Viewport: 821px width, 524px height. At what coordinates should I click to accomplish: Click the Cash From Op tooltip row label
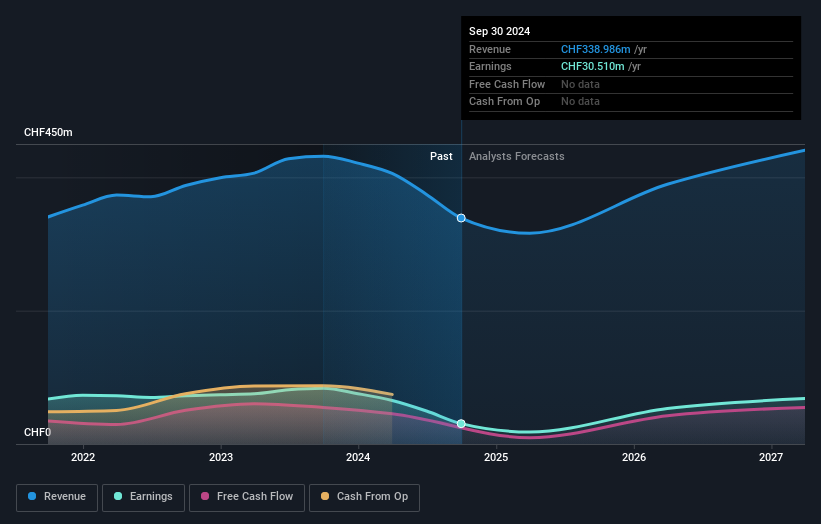pos(504,102)
